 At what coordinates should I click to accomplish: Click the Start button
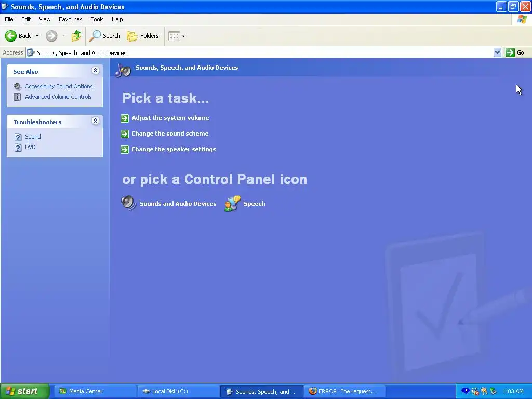click(25, 391)
